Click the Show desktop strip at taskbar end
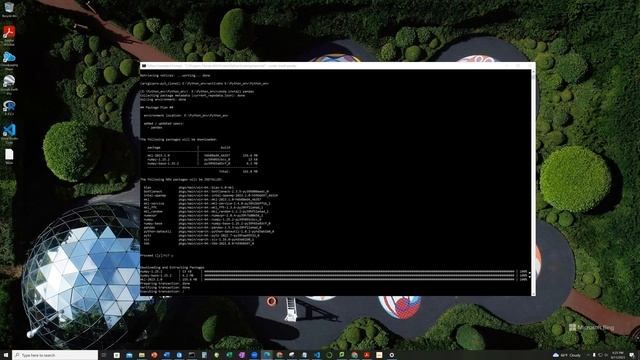 639,355
